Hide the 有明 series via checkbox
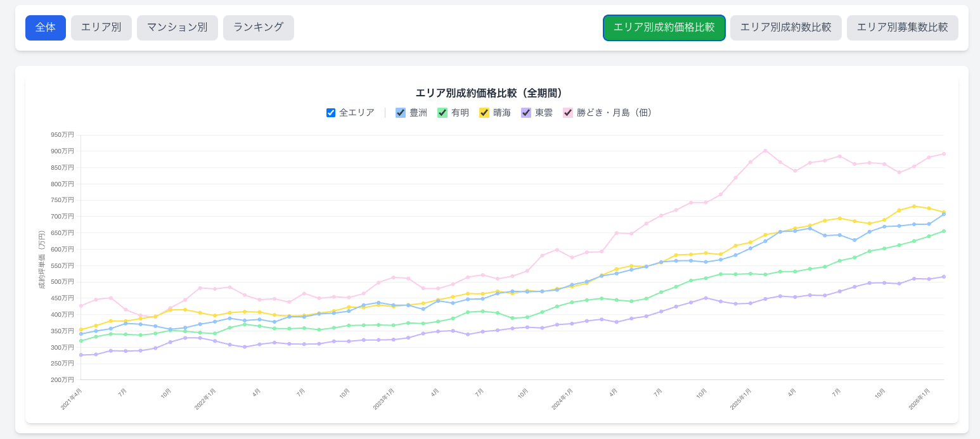Screen dimensions: 980x439 coord(442,113)
